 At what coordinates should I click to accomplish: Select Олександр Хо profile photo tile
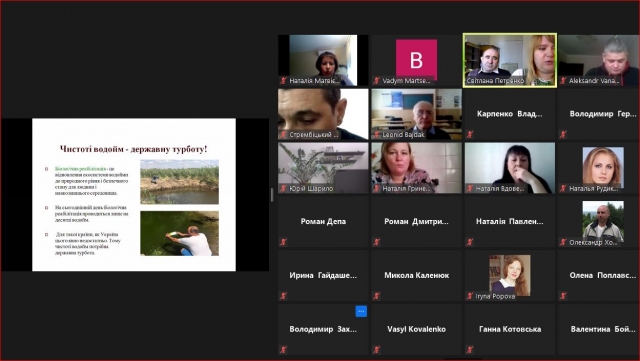click(603, 221)
